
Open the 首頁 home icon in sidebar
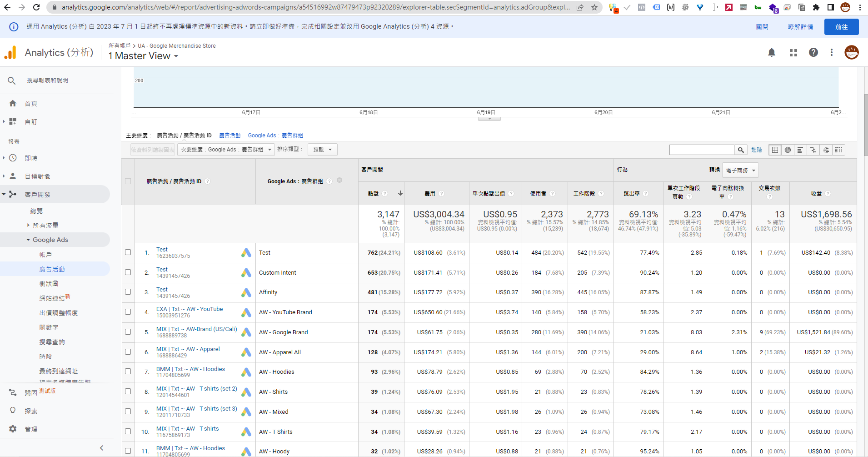(13, 104)
